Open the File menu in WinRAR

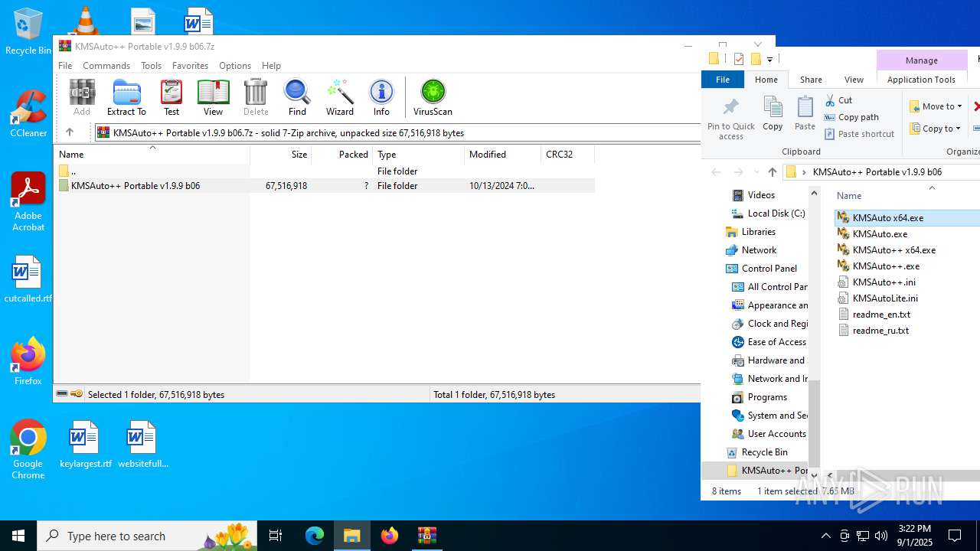pos(65,66)
